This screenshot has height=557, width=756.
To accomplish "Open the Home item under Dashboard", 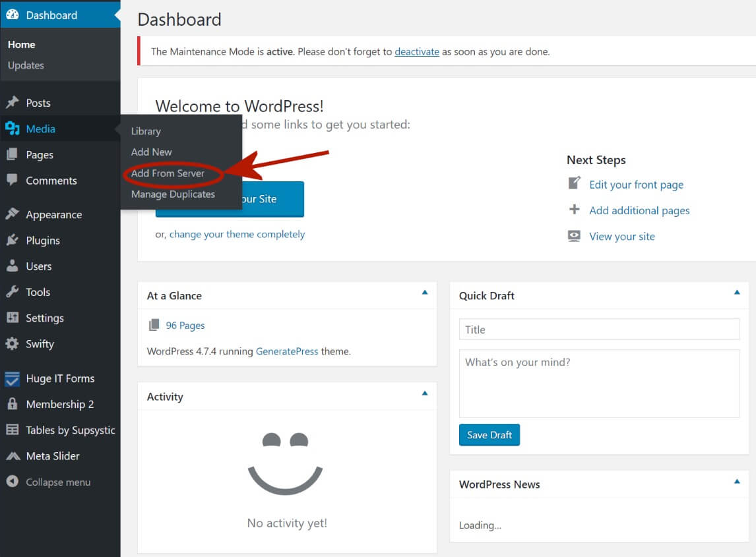I will point(21,44).
